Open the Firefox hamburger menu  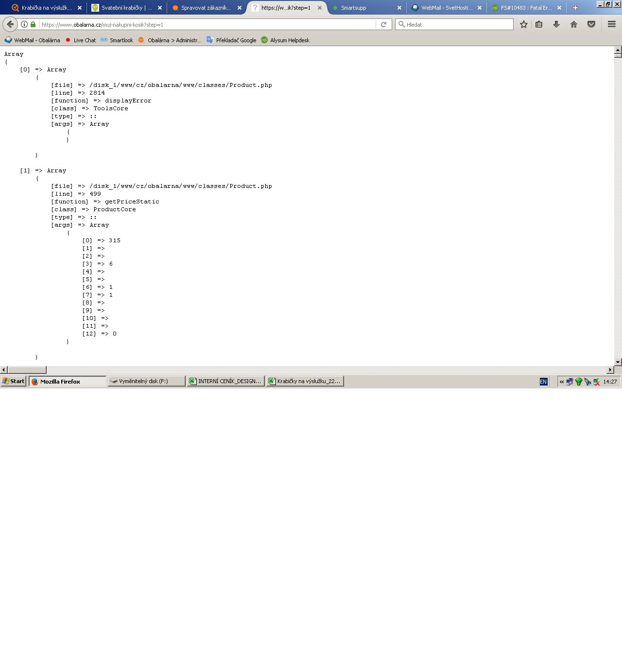pyautogui.click(x=612, y=24)
